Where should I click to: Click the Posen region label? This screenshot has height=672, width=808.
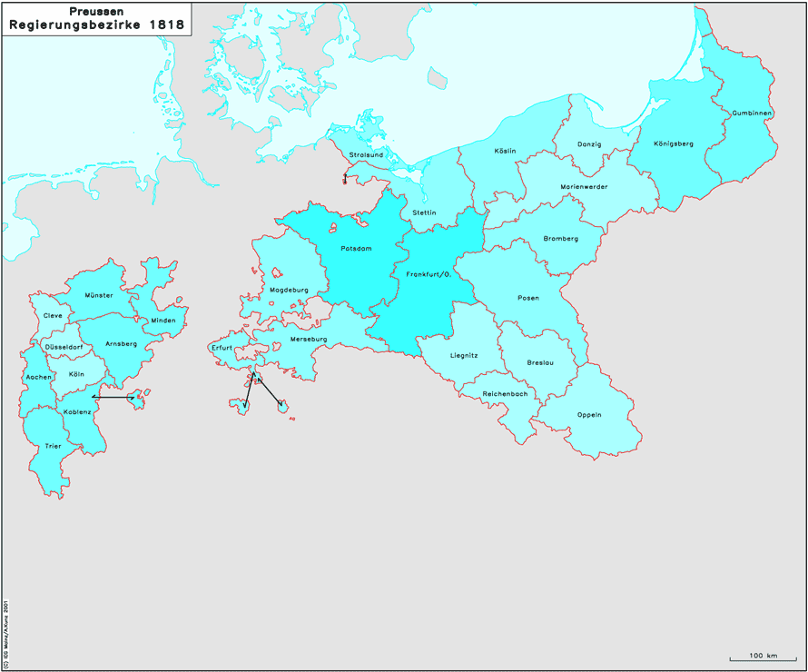[x=527, y=298]
